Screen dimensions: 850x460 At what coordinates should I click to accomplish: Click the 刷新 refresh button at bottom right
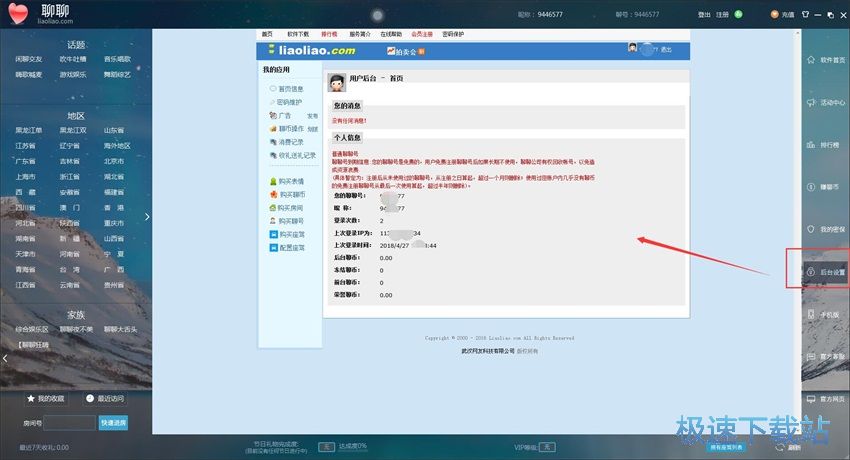pyautogui.click(x=789, y=448)
